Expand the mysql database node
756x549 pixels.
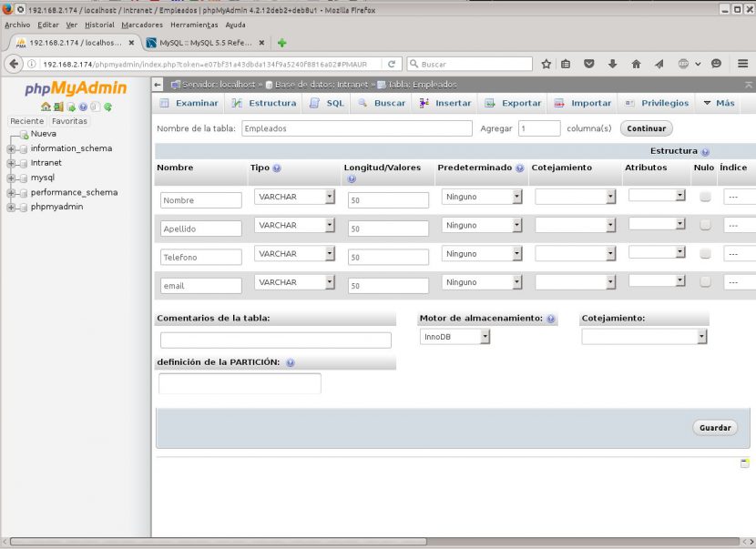pyautogui.click(x=11, y=178)
